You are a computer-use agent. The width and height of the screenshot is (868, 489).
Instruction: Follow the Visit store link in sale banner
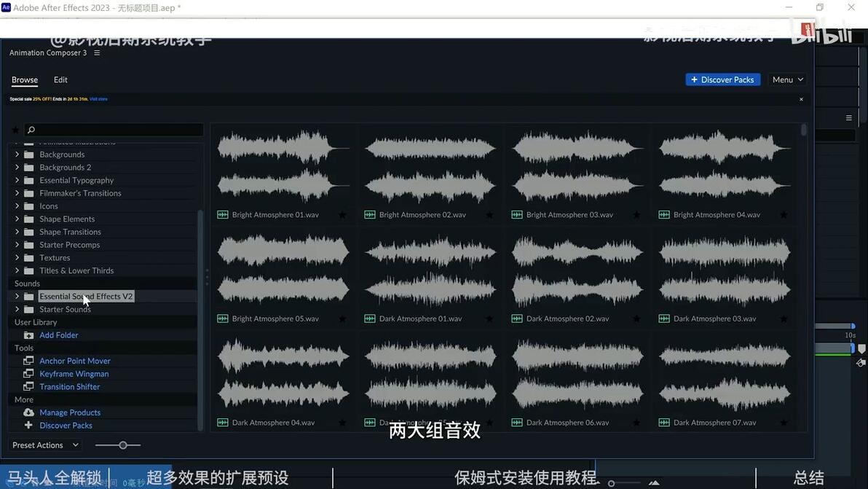98,99
